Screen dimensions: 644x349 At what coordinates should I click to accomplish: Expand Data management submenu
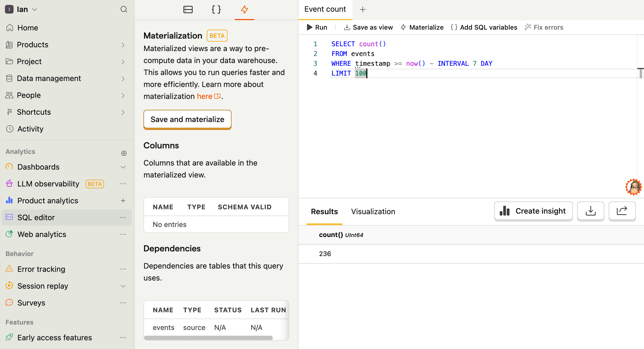point(123,79)
